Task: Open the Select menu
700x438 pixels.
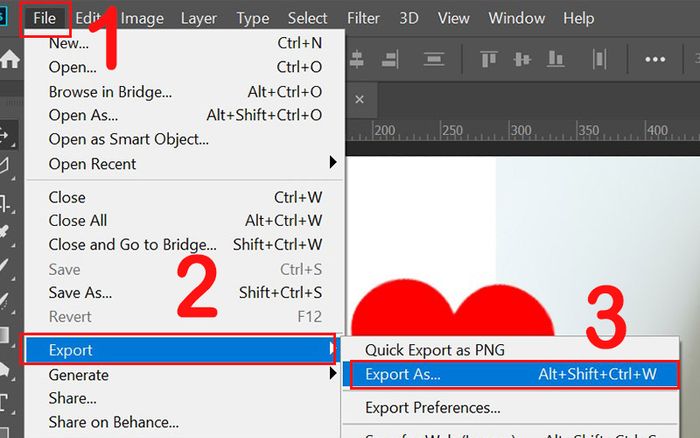Action: [x=307, y=18]
